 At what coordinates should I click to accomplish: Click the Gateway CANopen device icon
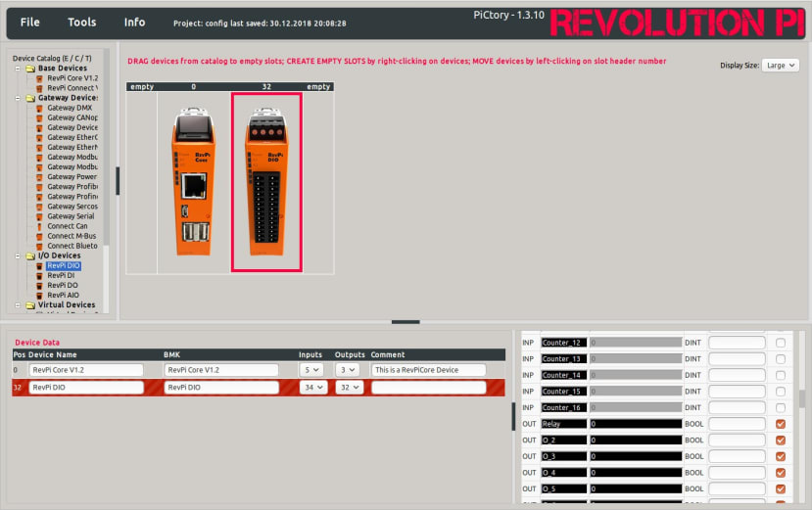tap(39, 117)
